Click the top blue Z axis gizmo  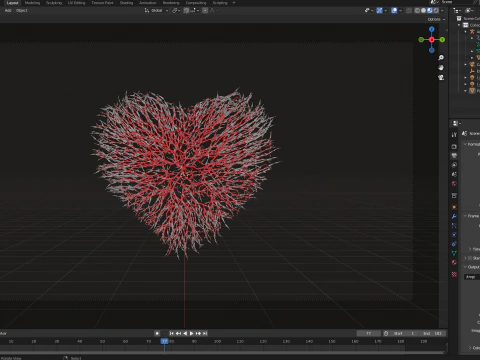(432, 29)
